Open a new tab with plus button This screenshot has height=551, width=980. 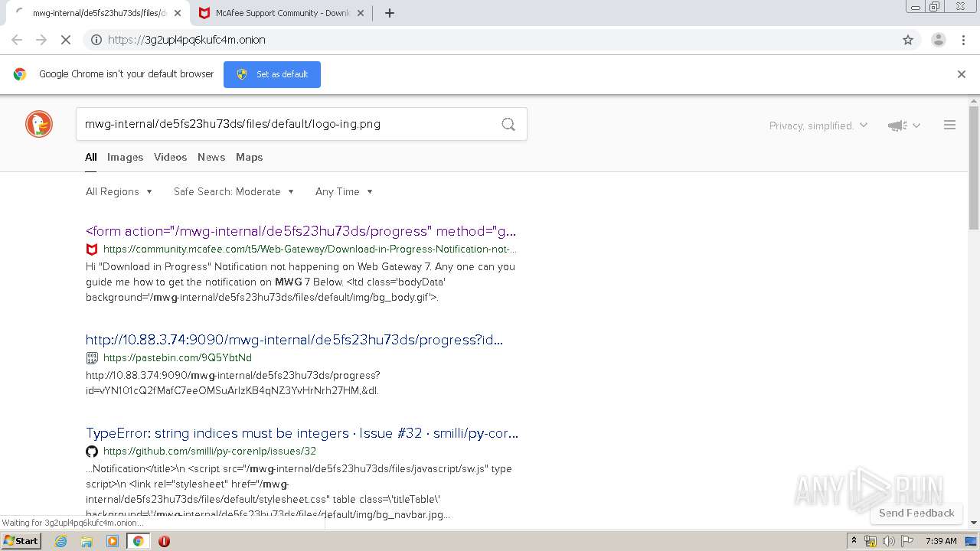click(x=389, y=13)
